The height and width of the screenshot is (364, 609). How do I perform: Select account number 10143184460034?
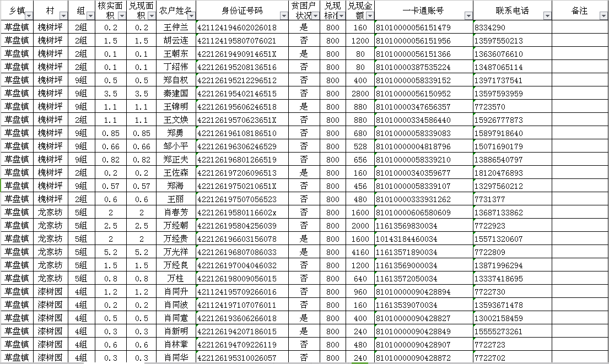[407, 238]
